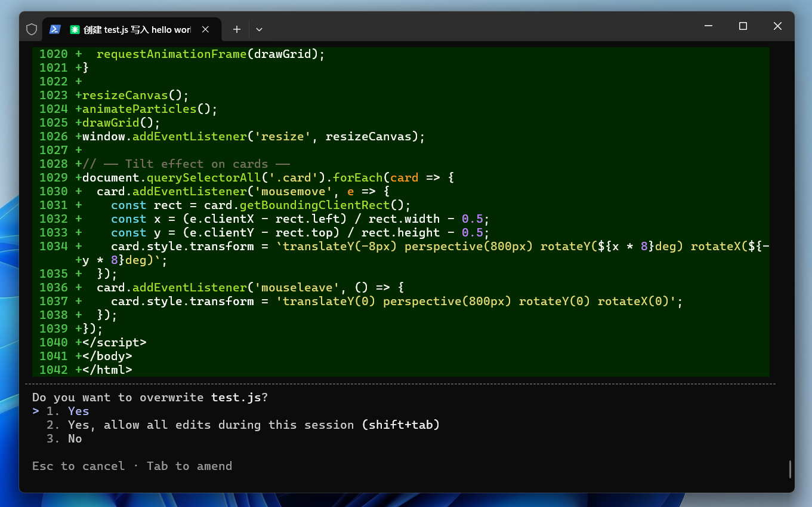This screenshot has height=507, width=812.
Task: Choose option 3. No
Action: pyautogui.click(x=64, y=438)
